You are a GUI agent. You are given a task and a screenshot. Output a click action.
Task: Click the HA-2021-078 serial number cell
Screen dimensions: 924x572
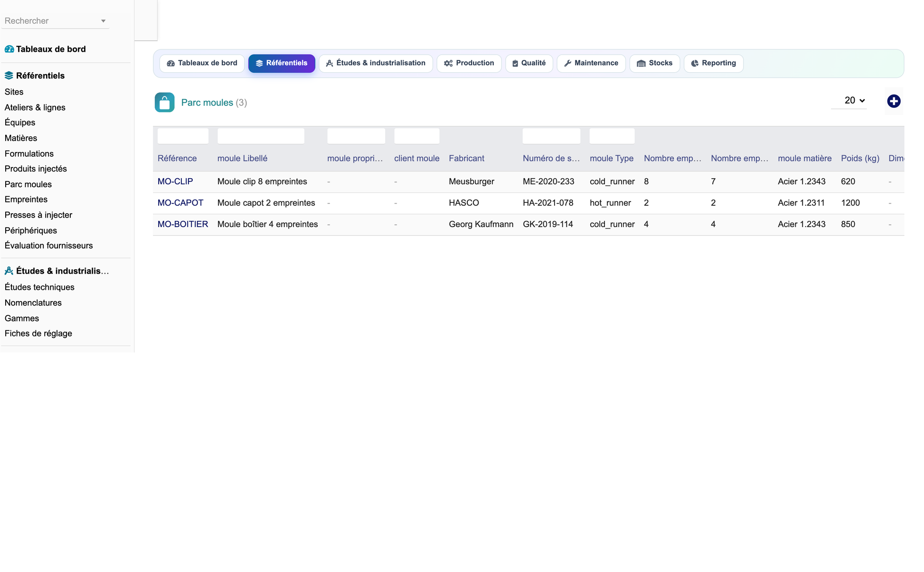click(548, 203)
